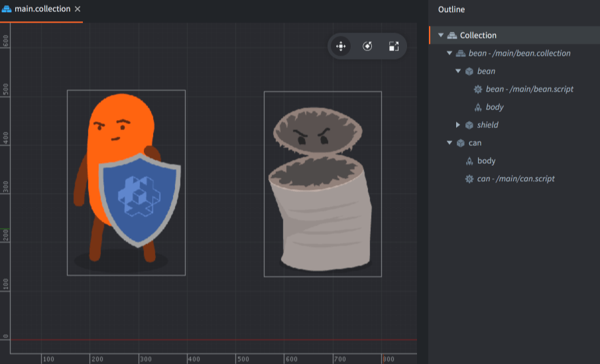This screenshot has height=364, width=600.
Task: Click the gear icon beside bean.script
Action: [477, 89]
